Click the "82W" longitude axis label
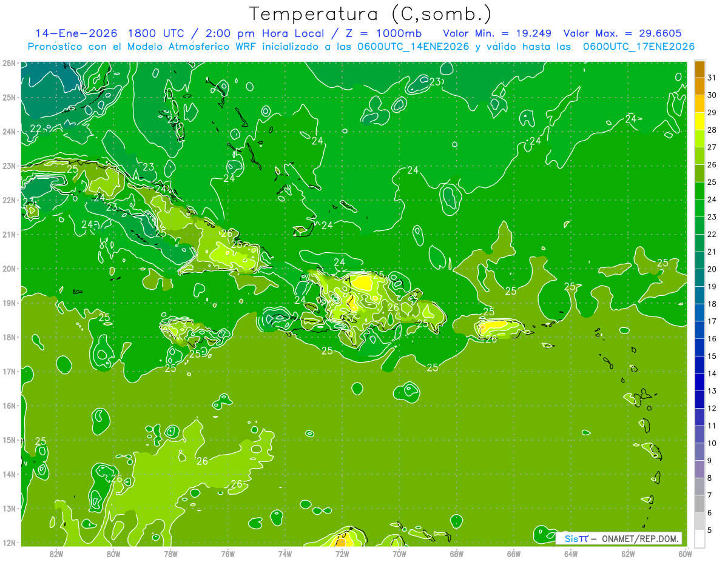Screen dimensions: 728x562 point(56,554)
